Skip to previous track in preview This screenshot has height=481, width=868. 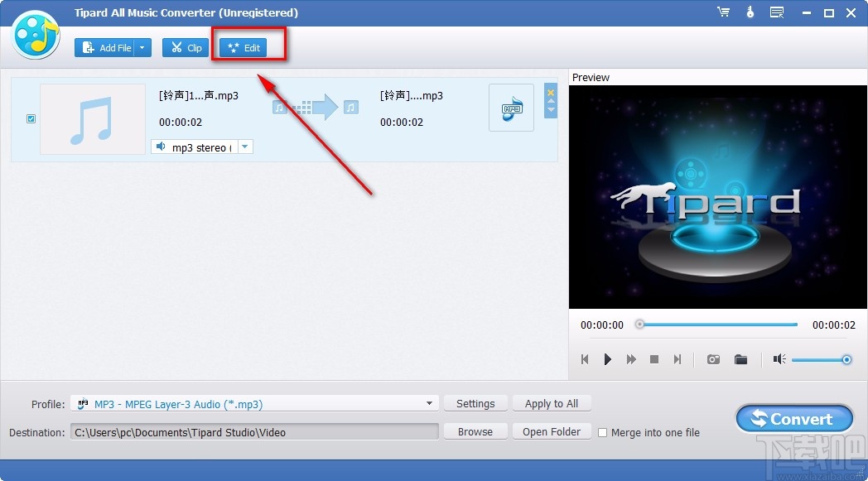tap(585, 359)
